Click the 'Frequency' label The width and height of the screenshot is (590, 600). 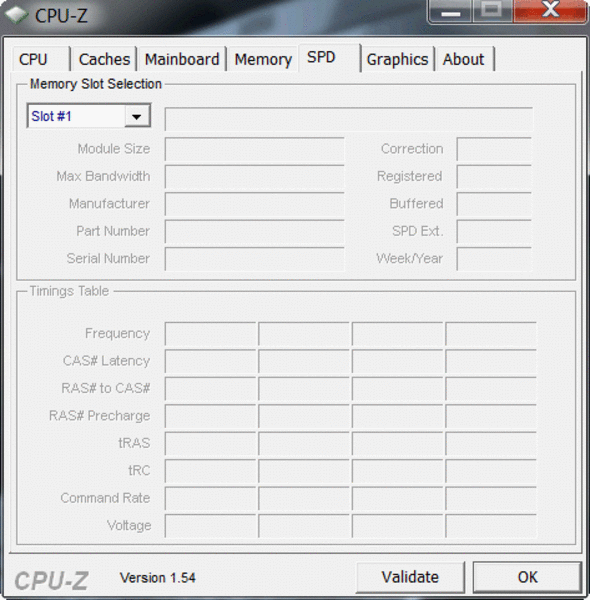[x=117, y=333]
